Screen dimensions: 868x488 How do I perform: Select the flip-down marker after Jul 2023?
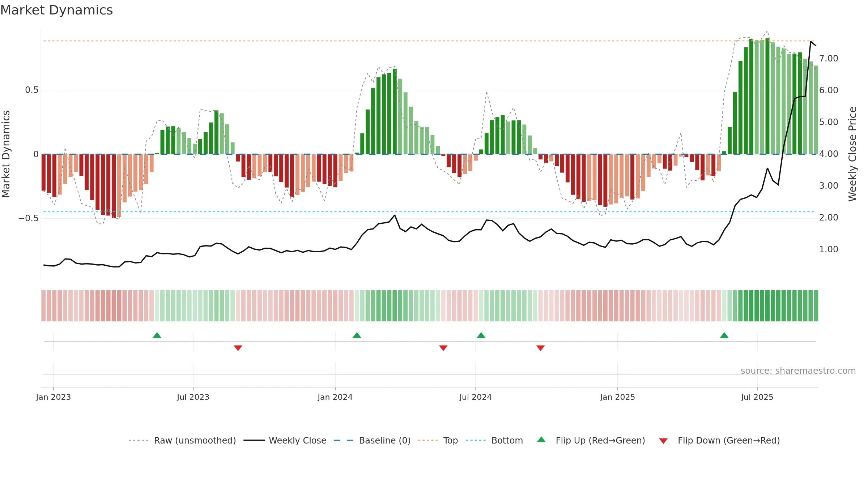point(238,348)
